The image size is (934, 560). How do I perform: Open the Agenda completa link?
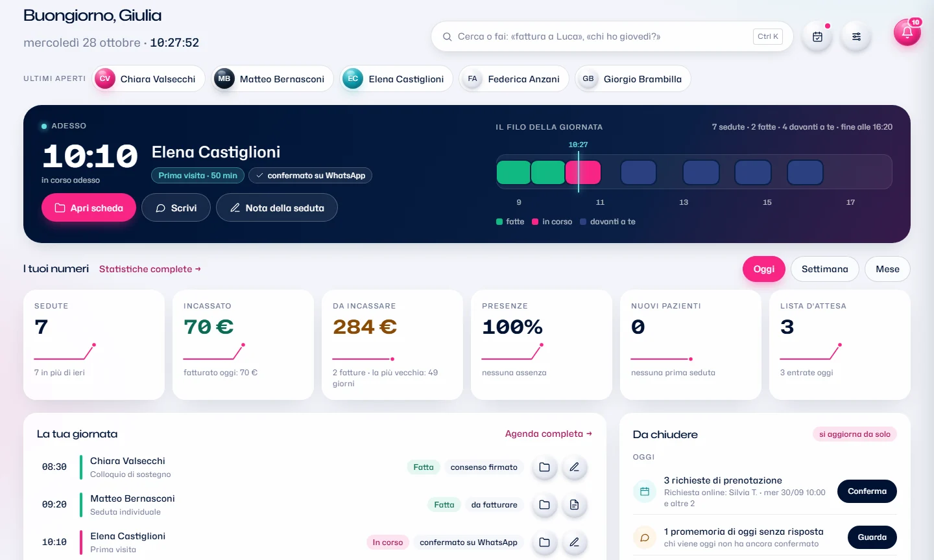coord(549,434)
